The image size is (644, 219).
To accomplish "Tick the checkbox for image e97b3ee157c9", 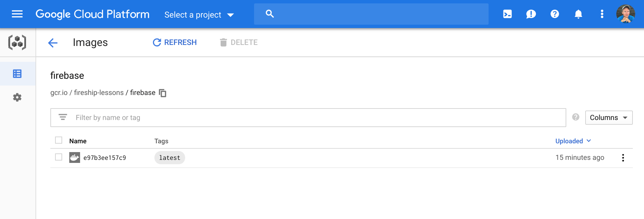I will click(59, 157).
